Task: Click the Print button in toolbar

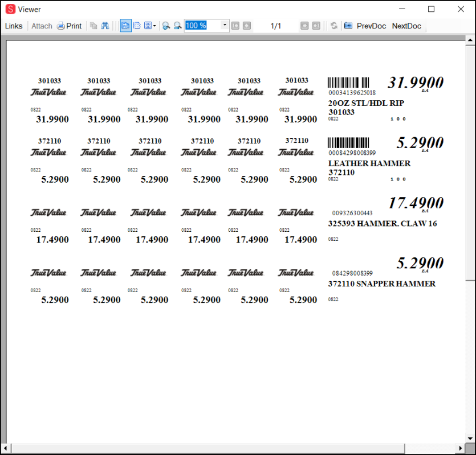Action: [69, 26]
